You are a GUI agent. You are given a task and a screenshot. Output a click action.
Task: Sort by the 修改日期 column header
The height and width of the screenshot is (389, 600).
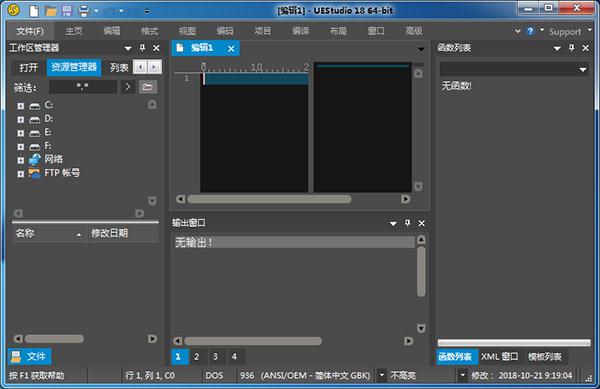(122, 233)
